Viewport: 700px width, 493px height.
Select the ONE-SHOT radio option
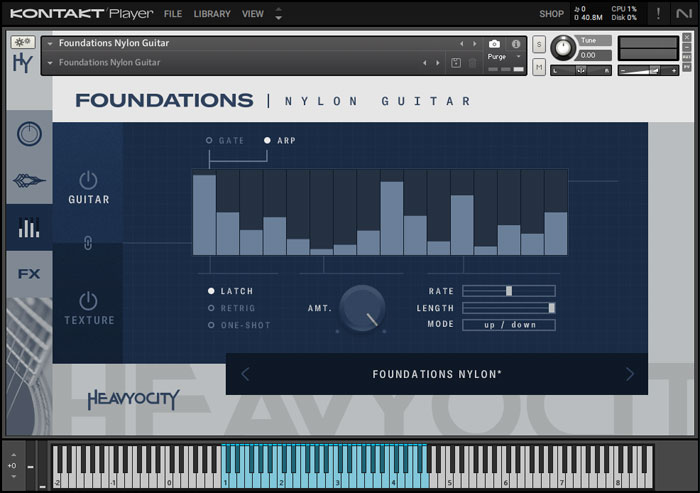click(211, 325)
